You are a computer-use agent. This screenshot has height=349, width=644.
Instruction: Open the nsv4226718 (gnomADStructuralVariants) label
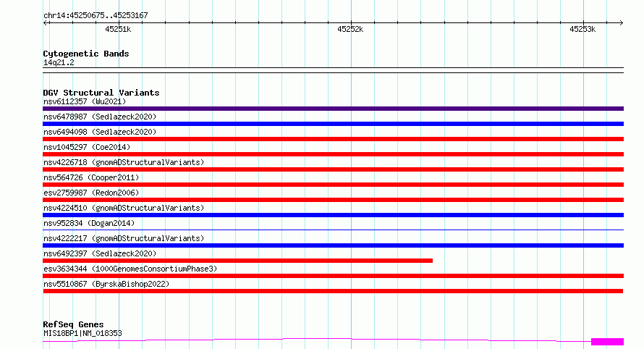(124, 162)
